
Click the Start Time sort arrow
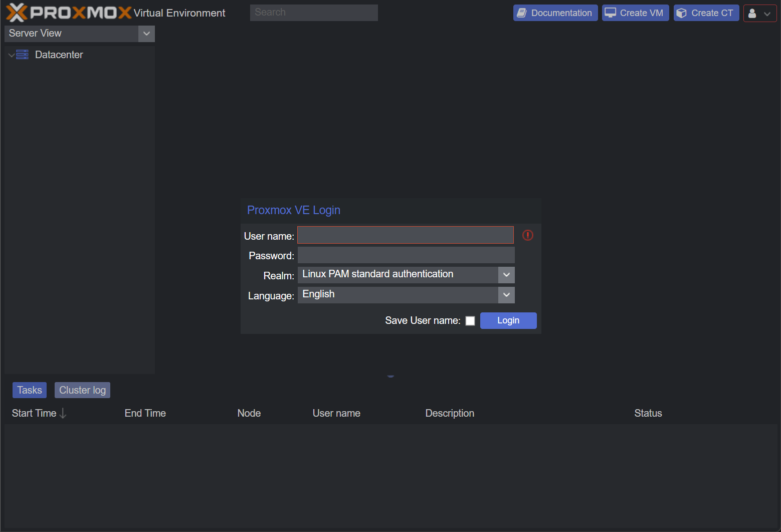(x=63, y=413)
